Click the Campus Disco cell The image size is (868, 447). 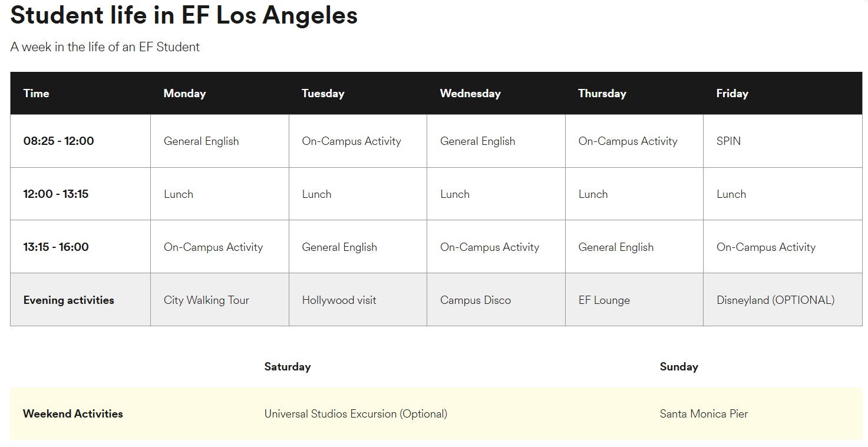475,300
